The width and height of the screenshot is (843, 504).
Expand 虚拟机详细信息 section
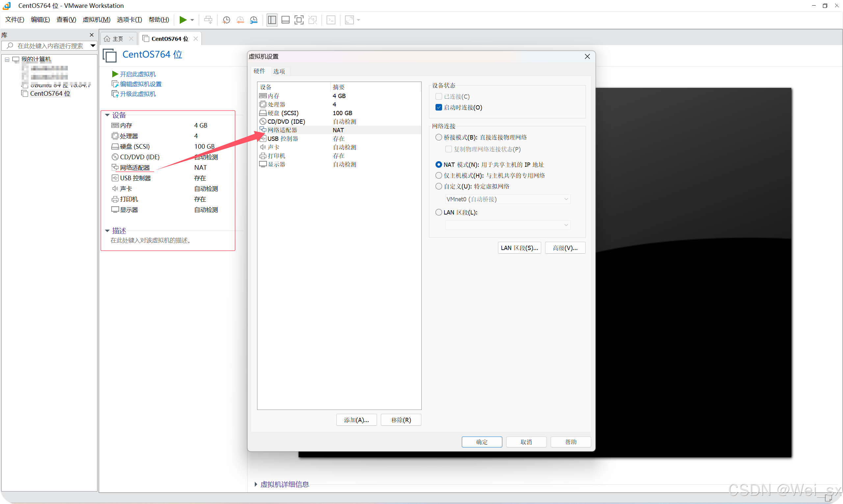[x=256, y=484]
